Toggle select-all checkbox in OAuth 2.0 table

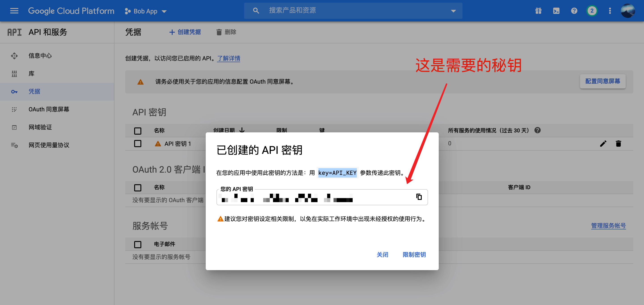[138, 188]
